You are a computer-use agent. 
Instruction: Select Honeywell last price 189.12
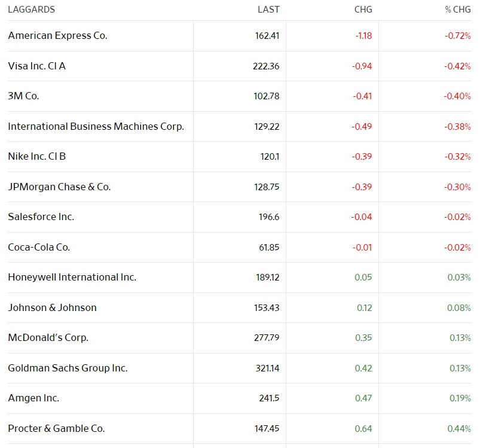click(x=268, y=277)
